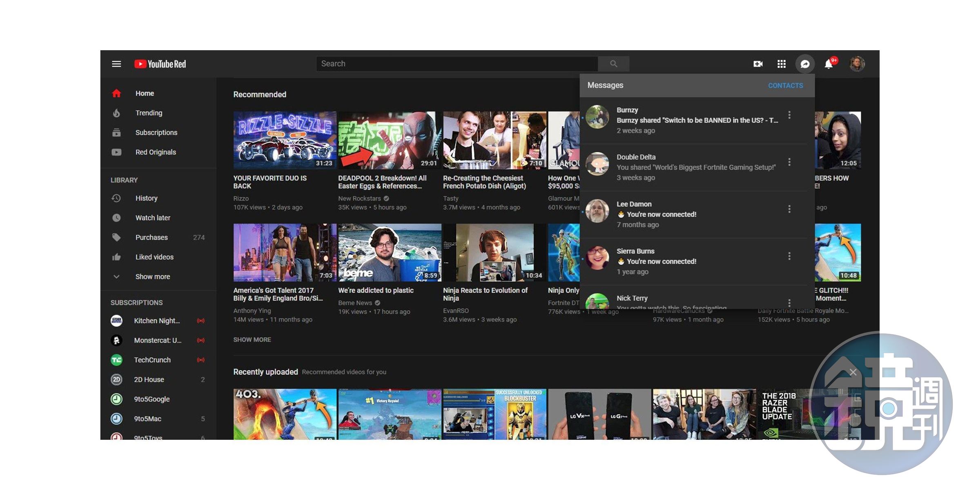Select Home in the sidebar
980x490 pixels.
click(159, 93)
